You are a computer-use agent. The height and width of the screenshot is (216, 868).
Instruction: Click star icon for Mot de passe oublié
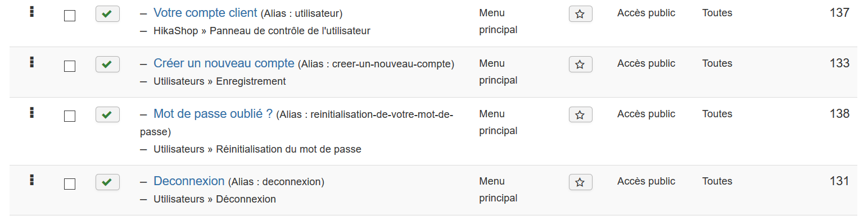coord(581,115)
